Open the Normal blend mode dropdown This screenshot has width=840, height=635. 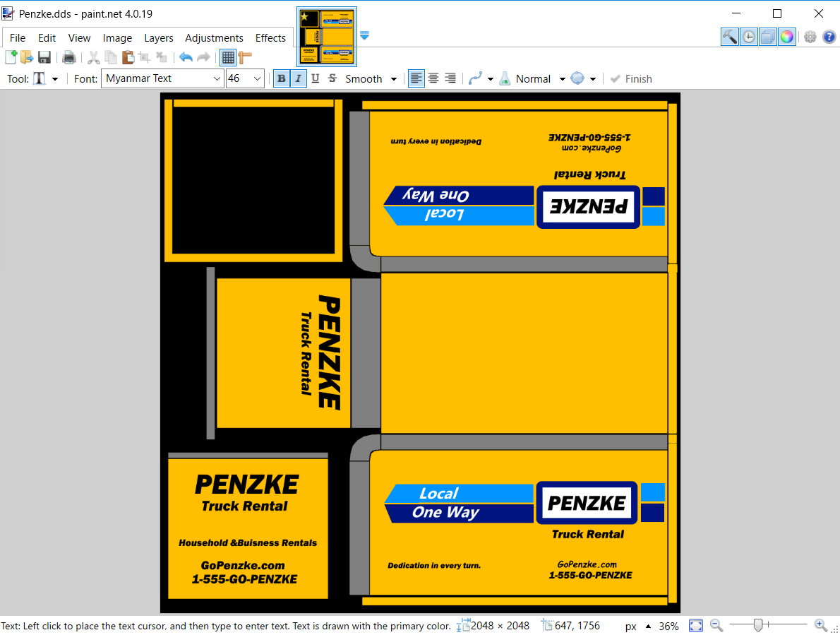(x=541, y=79)
